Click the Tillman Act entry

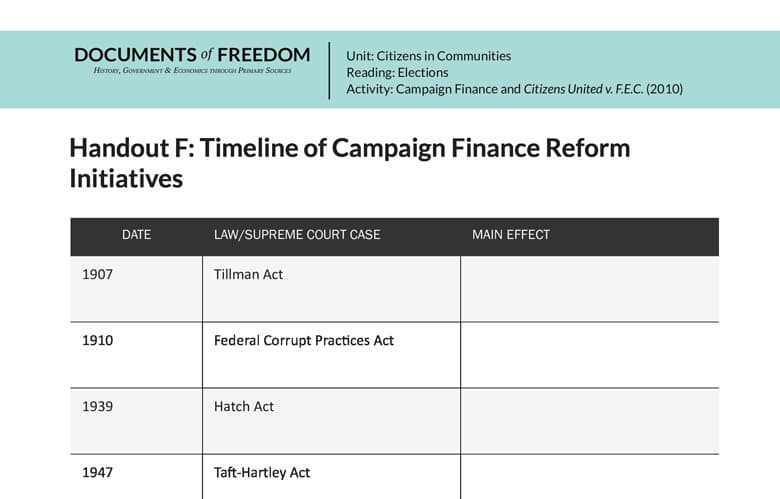[248, 274]
